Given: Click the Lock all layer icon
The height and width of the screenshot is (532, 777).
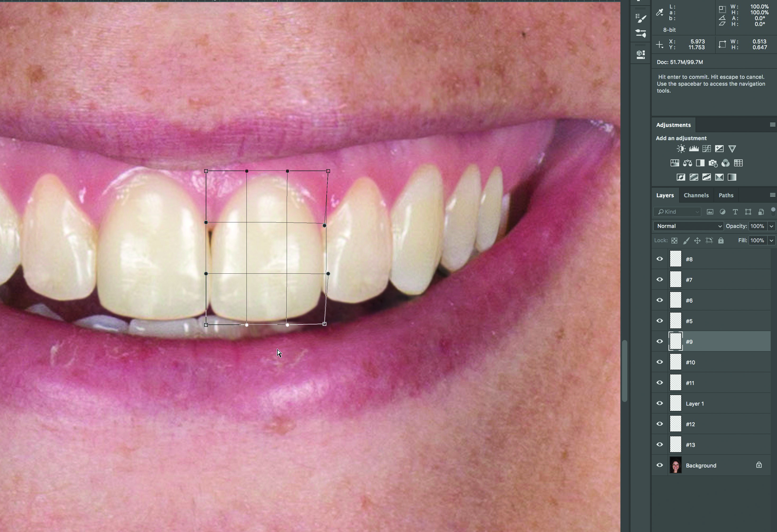Looking at the screenshot, I should tap(721, 241).
